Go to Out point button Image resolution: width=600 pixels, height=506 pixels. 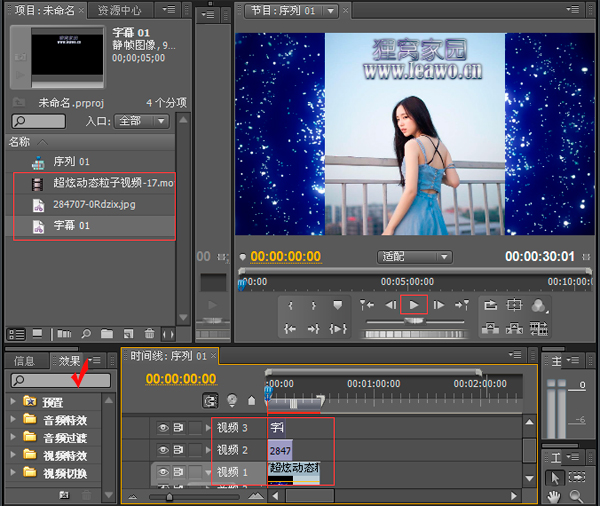[x=313, y=328]
